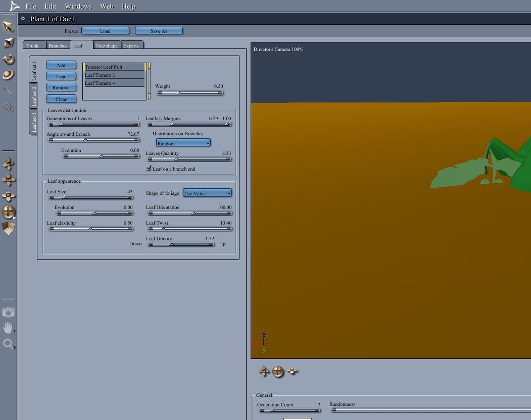The image size is (531, 420).
Task: Adjust the Weight slider
Action: 190,93
